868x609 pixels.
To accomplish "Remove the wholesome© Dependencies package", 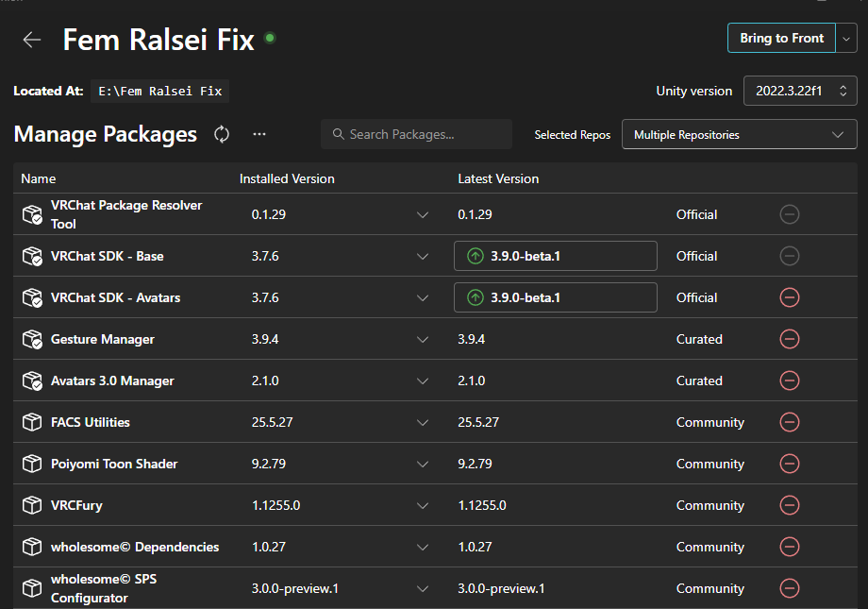I will [x=790, y=547].
